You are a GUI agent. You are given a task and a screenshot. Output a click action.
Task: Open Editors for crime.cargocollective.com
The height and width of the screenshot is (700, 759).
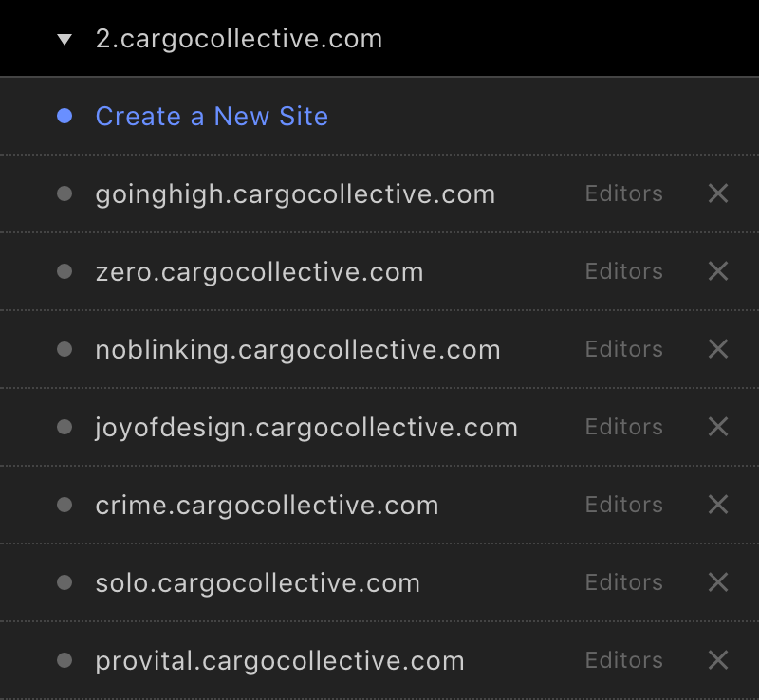pos(624,505)
